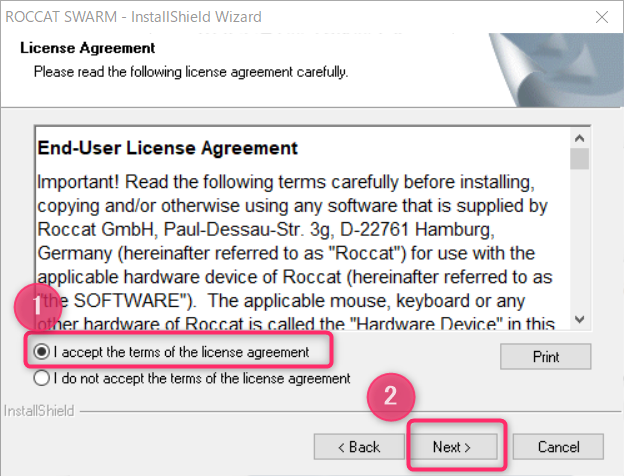Click the "End-User License Agreement" heading
Screen dimensions: 624x476
click(168, 148)
